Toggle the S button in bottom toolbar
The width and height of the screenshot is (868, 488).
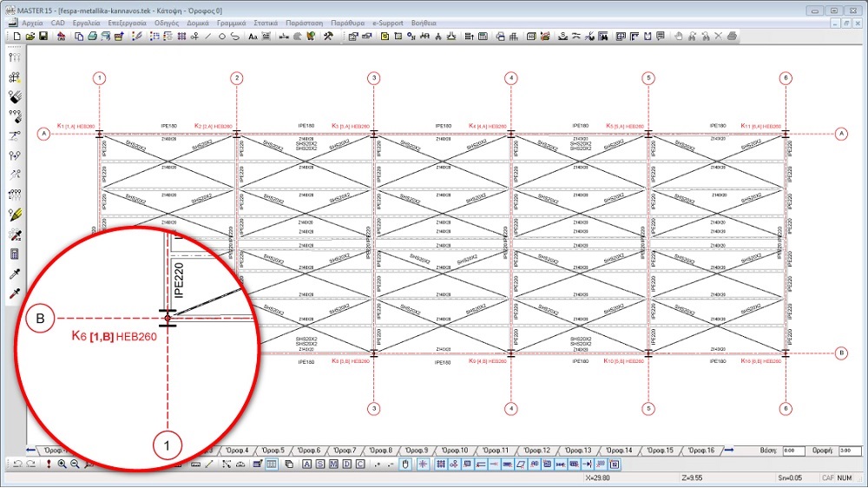tap(320, 465)
